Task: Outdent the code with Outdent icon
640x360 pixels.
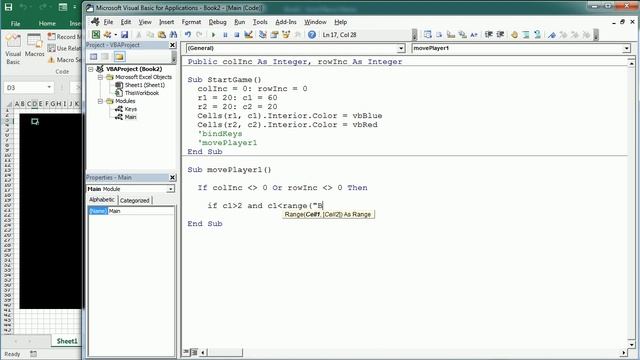Action: point(500,35)
